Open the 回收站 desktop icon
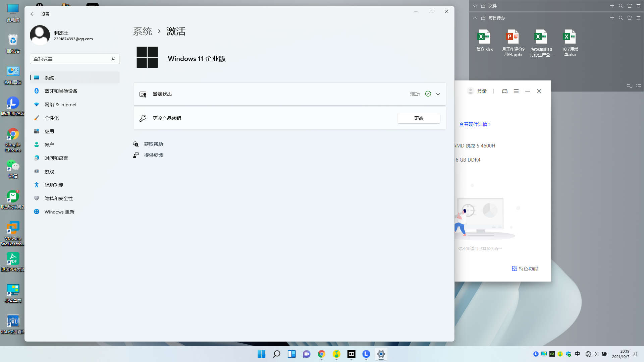644x362 pixels. click(x=13, y=44)
